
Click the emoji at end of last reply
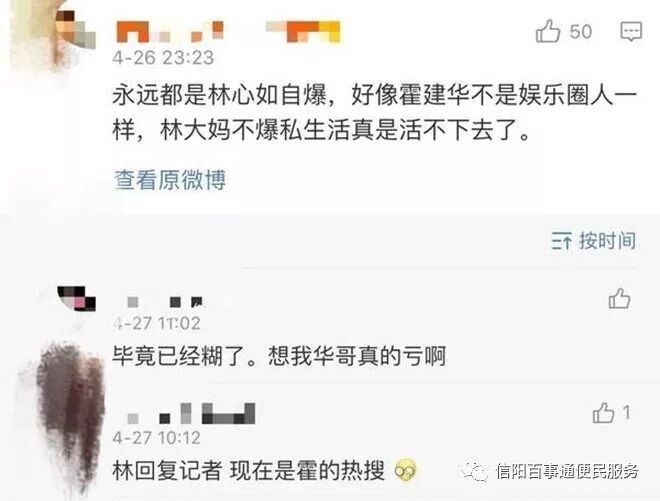coord(406,470)
